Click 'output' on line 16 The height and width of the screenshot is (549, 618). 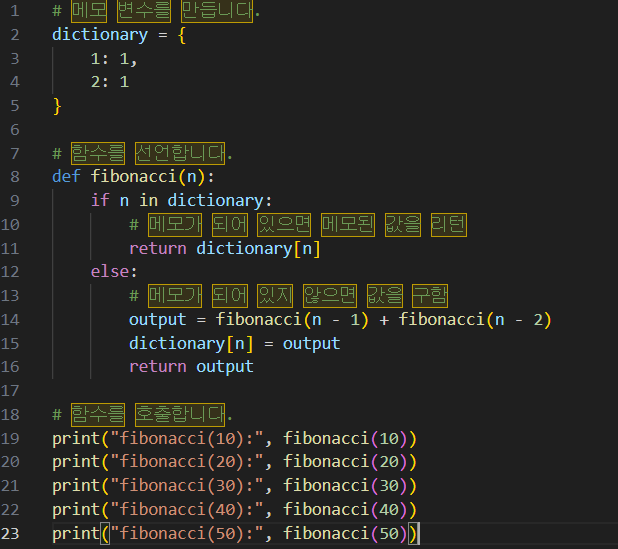coord(225,367)
